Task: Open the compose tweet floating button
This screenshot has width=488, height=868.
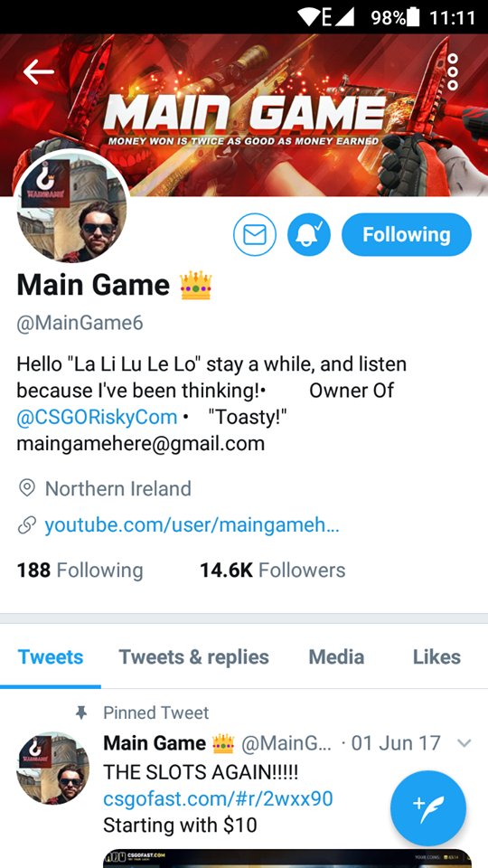Action: [x=428, y=808]
